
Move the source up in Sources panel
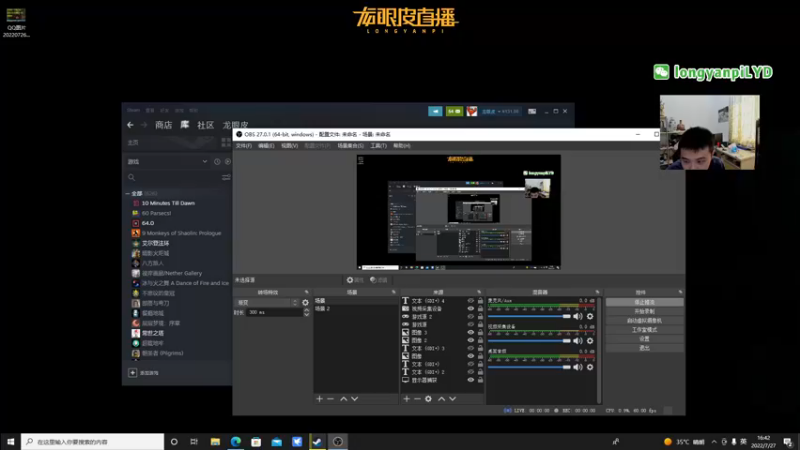pyautogui.click(x=441, y=399)
